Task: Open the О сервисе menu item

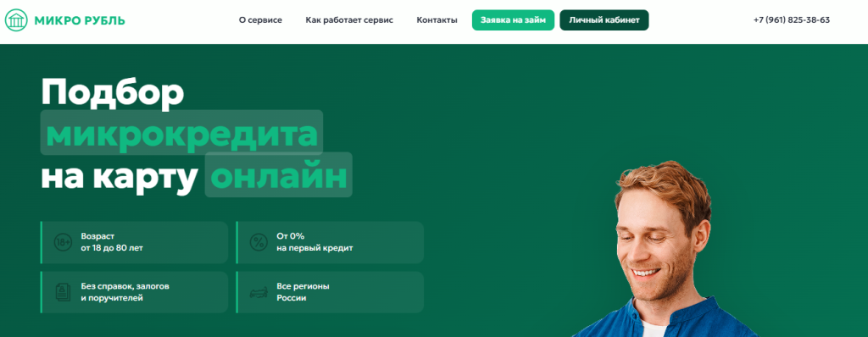Action: 260,20
